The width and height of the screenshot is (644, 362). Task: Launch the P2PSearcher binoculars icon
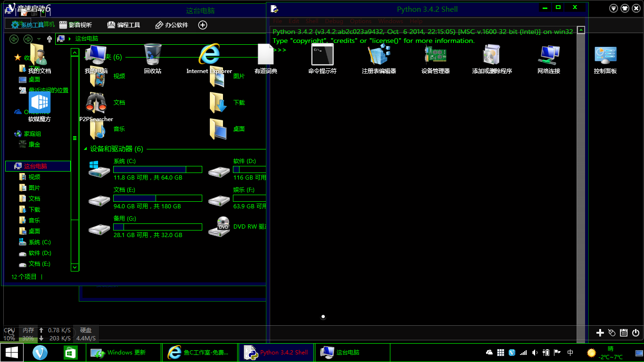[96, 107]
